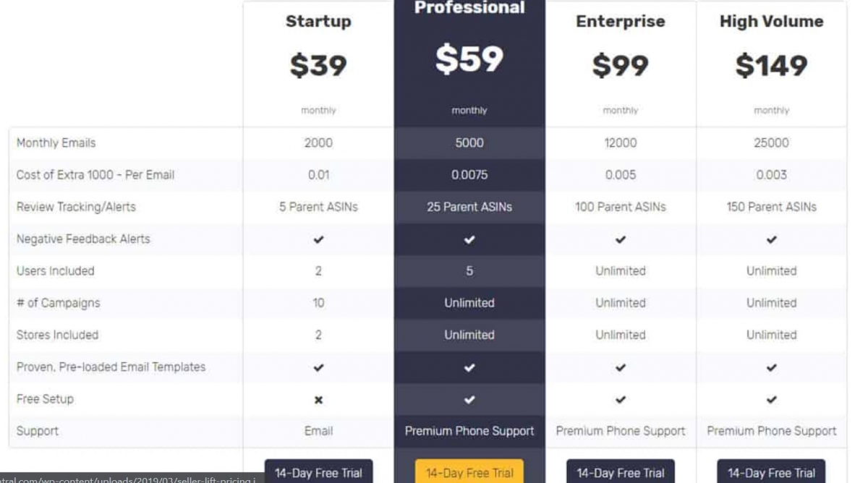Click the Startup Free Setup cross icon
868x483 pixels.
coord(318,400)
